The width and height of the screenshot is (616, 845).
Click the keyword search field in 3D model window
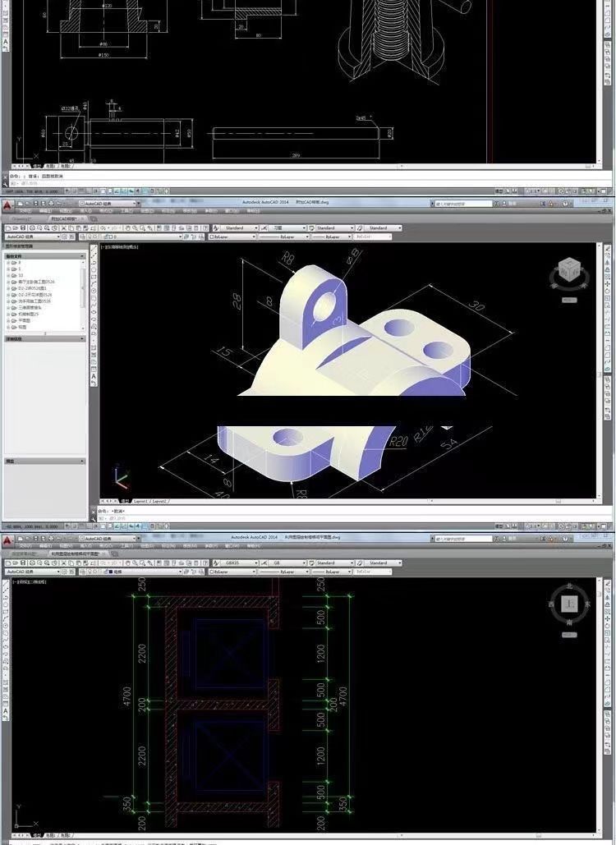point(464,204)
